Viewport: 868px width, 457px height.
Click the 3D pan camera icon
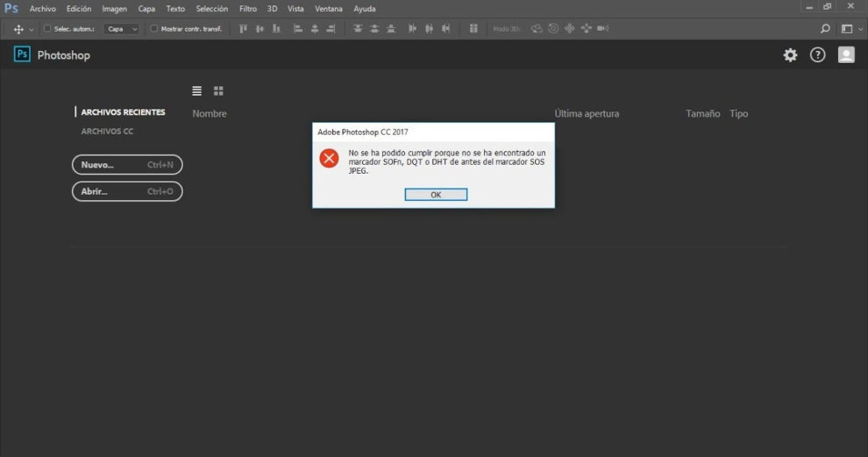click(570, 29)
